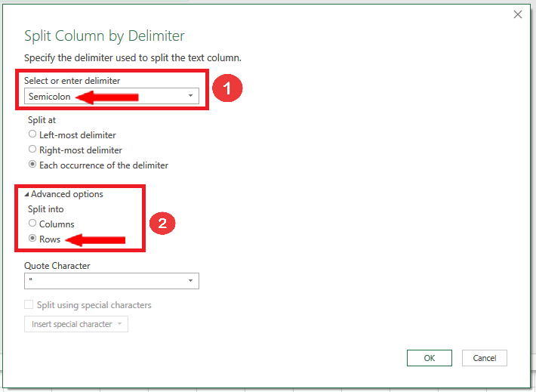The width and height of the screenshot is (536, 392).
Task: Select split into Rows radio button
Action: click(32, 239)
